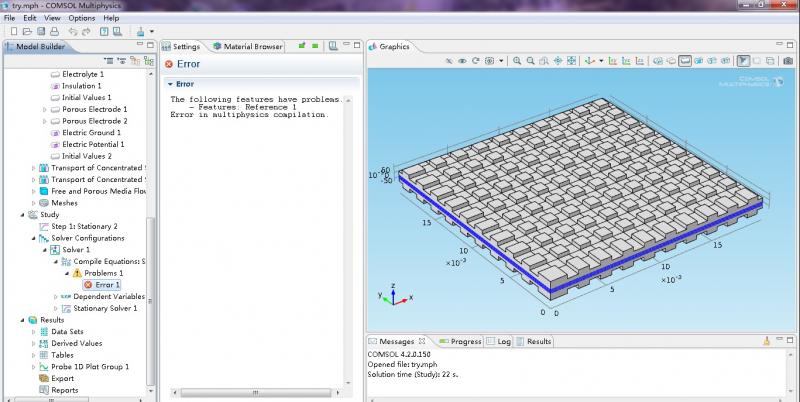Image resolution: width=800 pixels, height=402 pixels.
Task: Open the Edit menu
Action: 30,18
